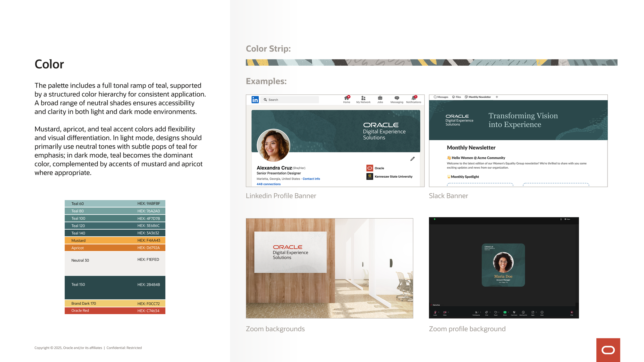Click the profile edit pencil icon
Viewport: 644px width, 362px height.
tap(412, 159)
